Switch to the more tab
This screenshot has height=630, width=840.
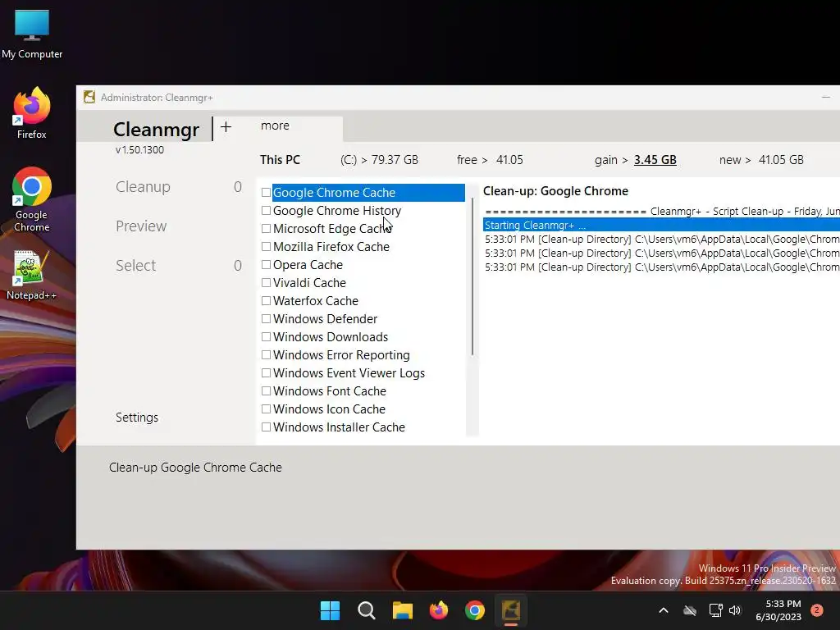coord(275,126)
